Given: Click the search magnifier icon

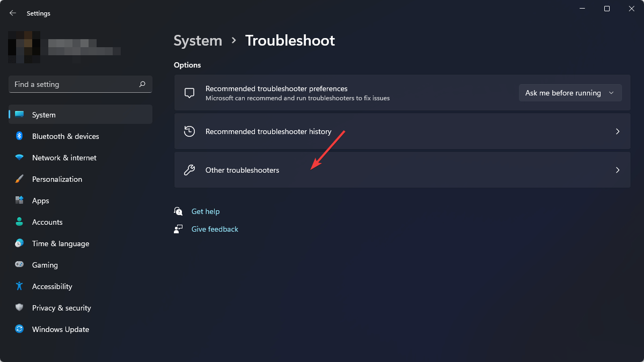Looking at the screenshot, I should pyautogui.click(x=142, y=84).
